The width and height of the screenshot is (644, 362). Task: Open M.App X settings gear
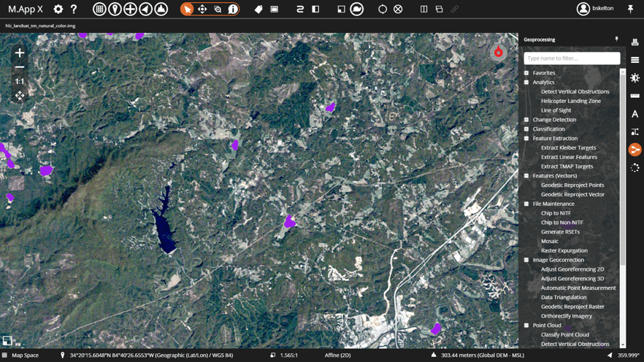click(x=58, y=9)
